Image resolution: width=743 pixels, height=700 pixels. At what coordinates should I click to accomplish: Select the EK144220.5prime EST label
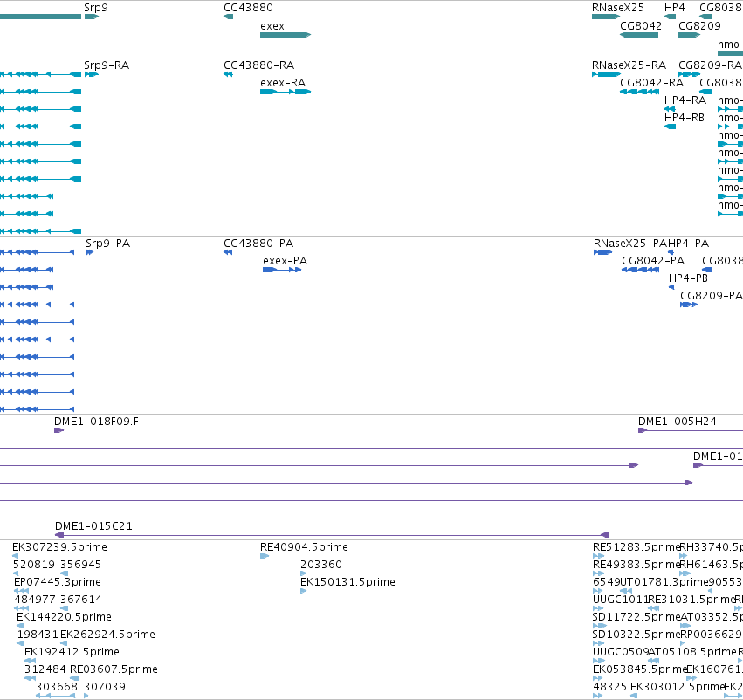click(64, 616)
